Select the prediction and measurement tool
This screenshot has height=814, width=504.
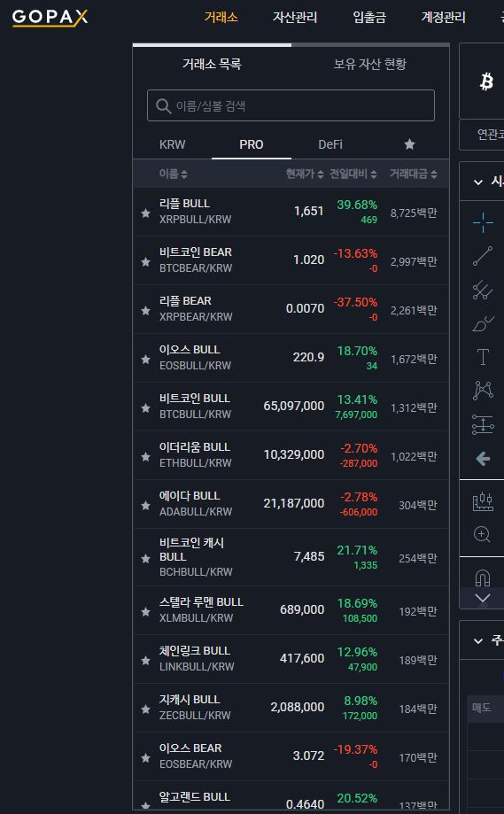[483, 424]
